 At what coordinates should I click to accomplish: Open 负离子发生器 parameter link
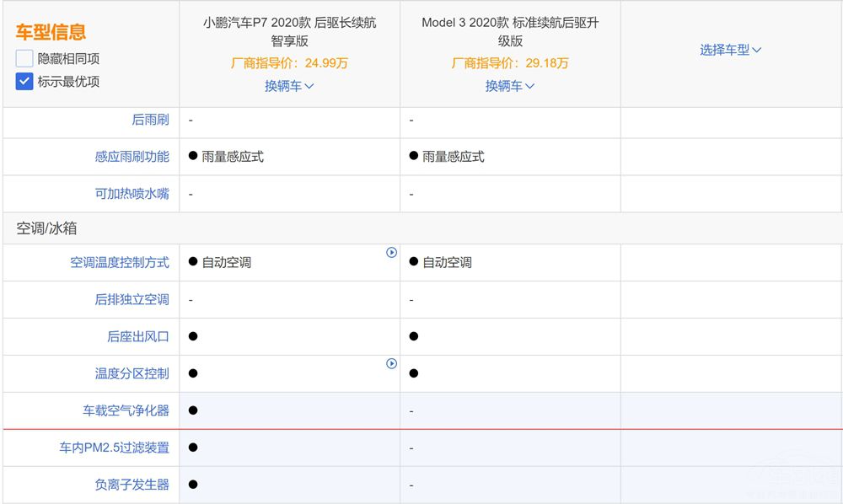(x=132, y=485)
